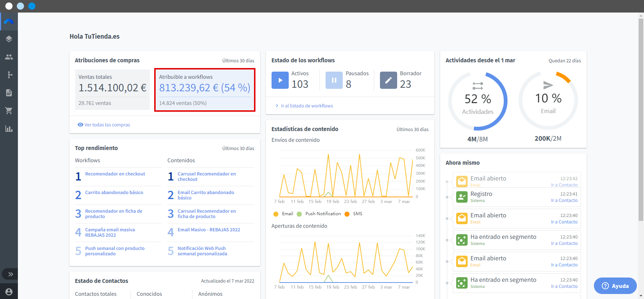Open the Ayuda help button

[x=615, y=286]
